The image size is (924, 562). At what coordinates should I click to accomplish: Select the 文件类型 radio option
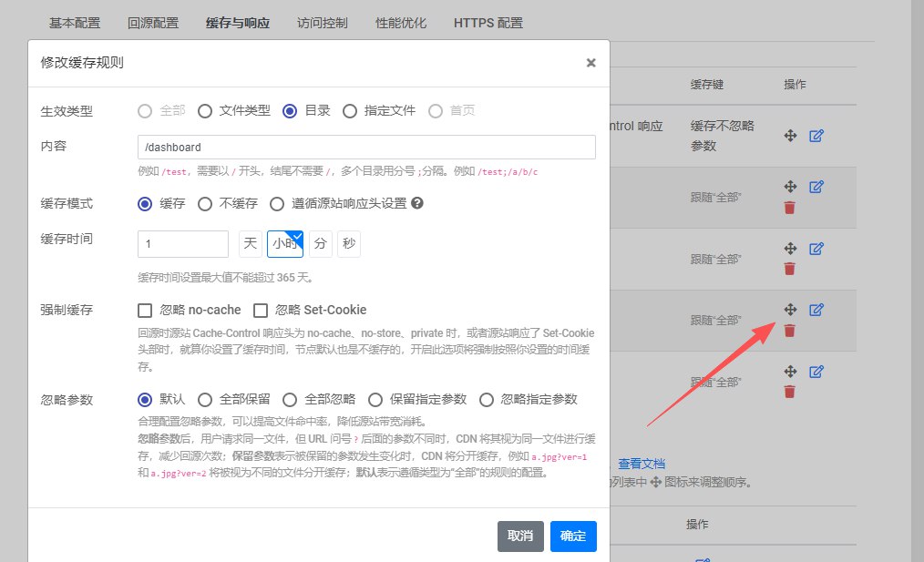pos(205,110)
